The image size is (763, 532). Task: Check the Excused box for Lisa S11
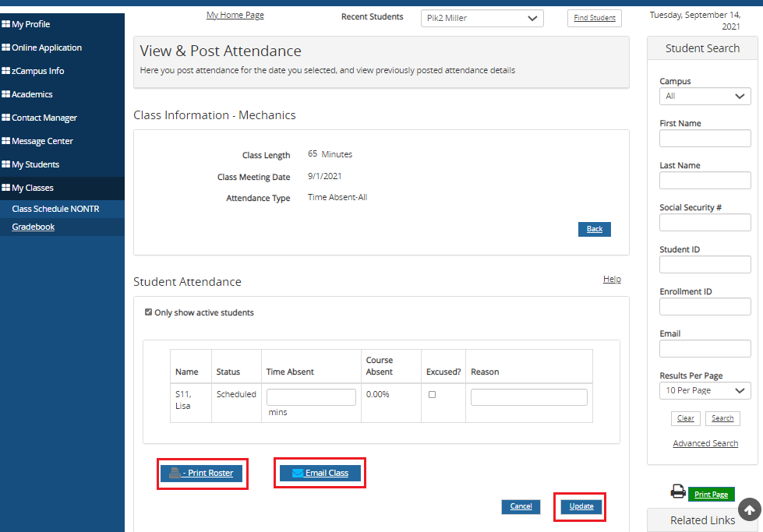(433, 394)
